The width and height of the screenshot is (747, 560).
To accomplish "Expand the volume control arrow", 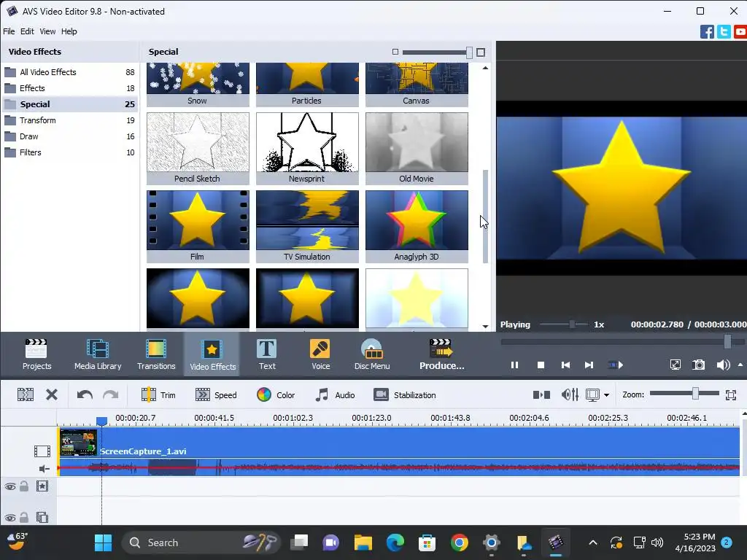I will pos(740,365).
